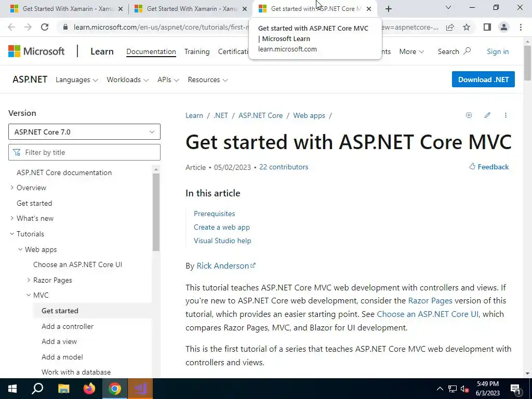Collapse the Tutorials tree node
Viewport: 532px width, 399px height.
coord(12,234)
